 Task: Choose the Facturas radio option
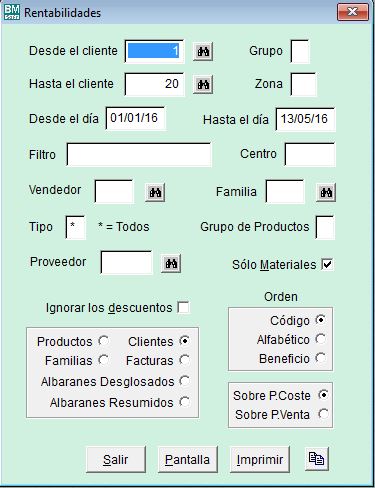[x=184, y=360]
